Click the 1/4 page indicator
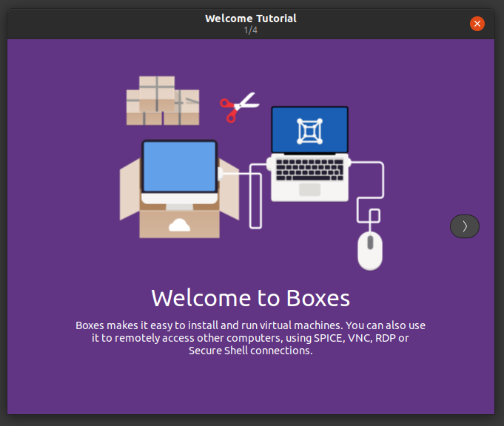 (x=251, y=30)
